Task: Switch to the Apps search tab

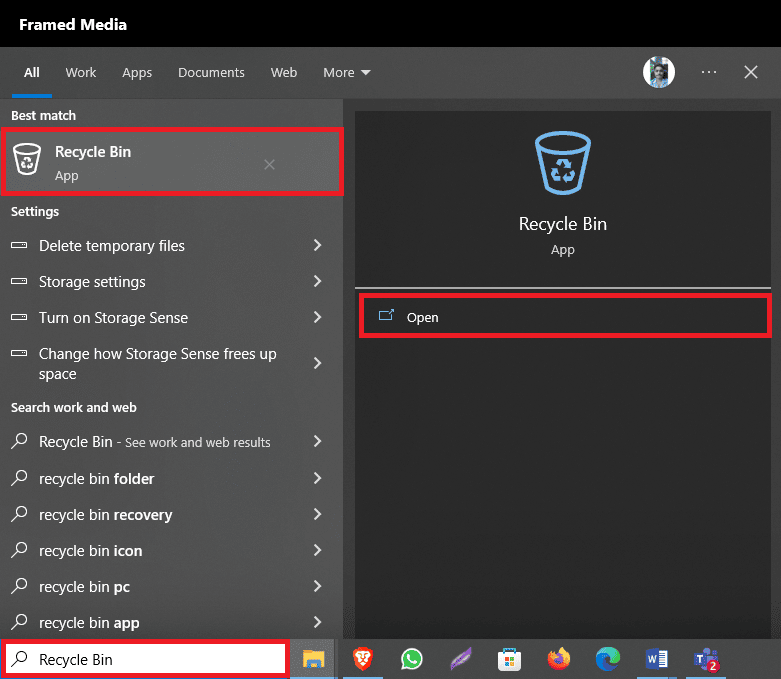Action: pyautogui.click(x=137, y=73)
